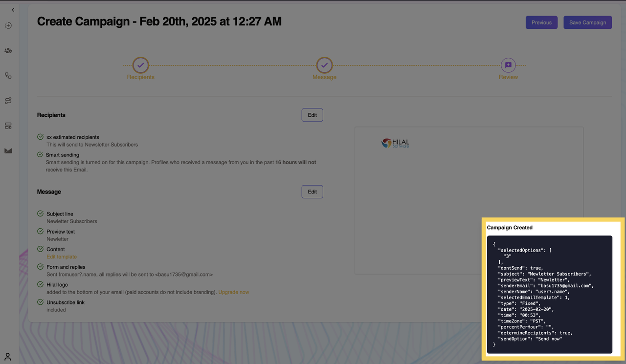View analytics via the chart icon
This screenshot has width=626, height=364.
click(8, 150)
